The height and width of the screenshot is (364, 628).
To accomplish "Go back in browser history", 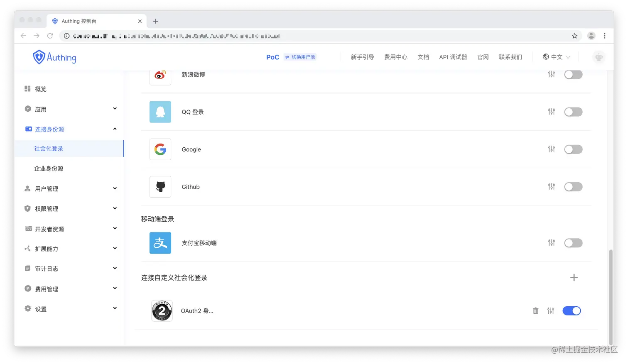I will (x=23, y=36).
